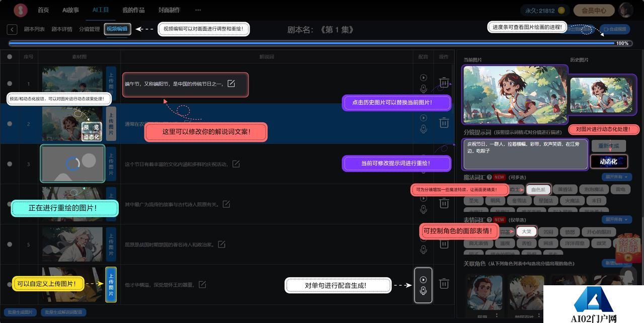
Task: Click microphone icon in row 2
Action: point(423,129)
